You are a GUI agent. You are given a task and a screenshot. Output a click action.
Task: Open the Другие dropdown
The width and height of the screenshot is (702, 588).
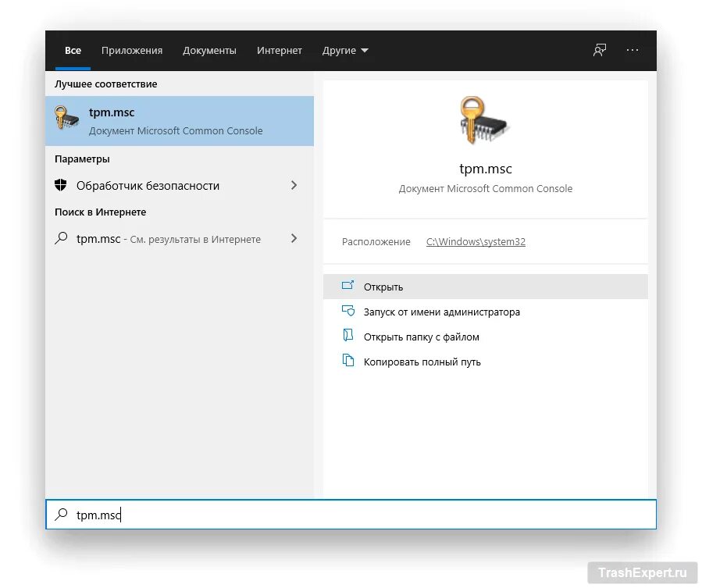(345, 51)
